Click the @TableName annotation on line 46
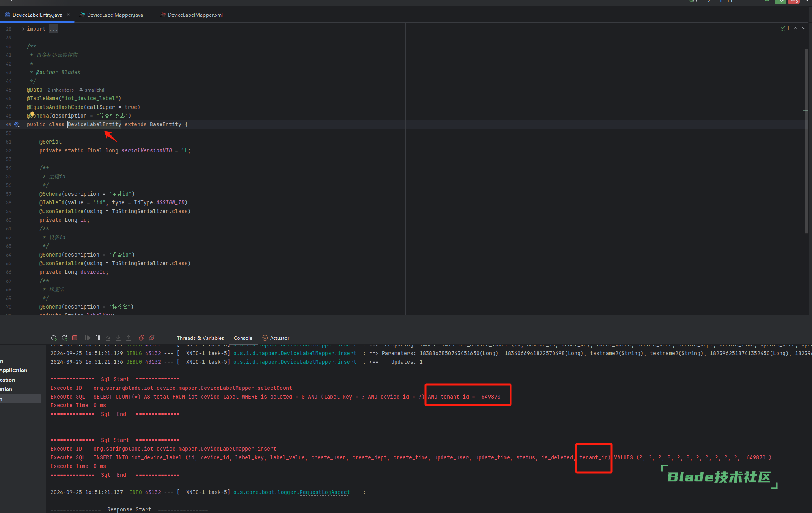This screenshot has height=513, width=812. pyautogui.click(x=74, y=98)
